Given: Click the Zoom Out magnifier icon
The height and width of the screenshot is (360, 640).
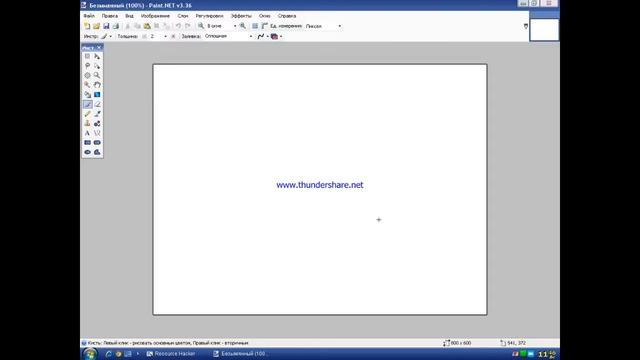Looking at the screenshot, I should 201,26.
